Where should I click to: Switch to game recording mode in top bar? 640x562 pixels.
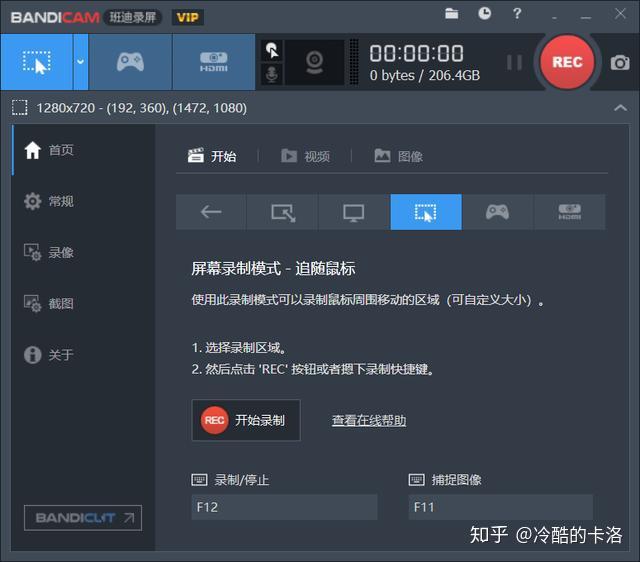pyautogui.click(x=130, y=62)
